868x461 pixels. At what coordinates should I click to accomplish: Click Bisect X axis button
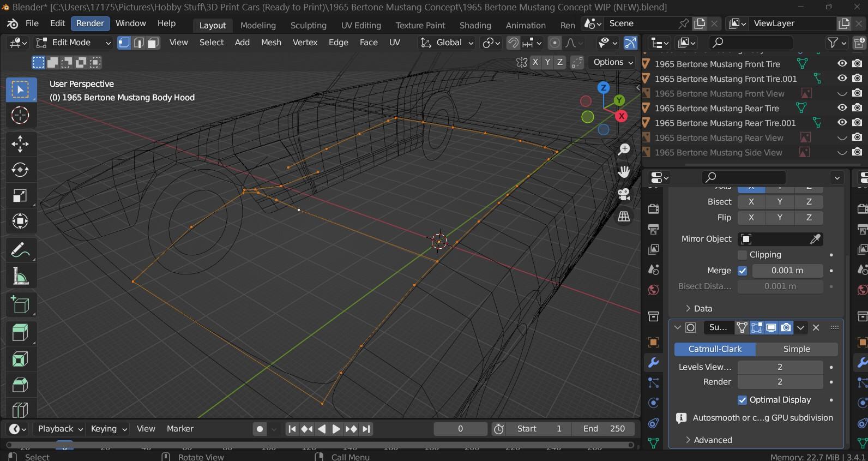coord(751,202)
